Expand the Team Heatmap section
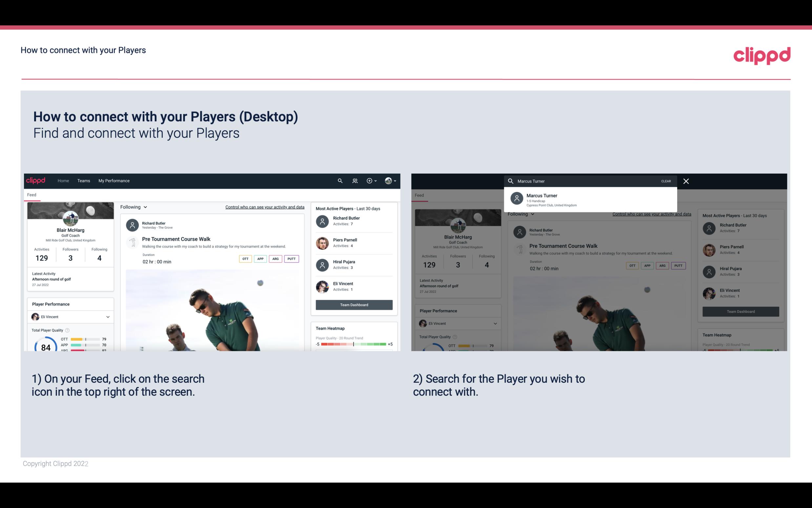 (x=329, y=328)
